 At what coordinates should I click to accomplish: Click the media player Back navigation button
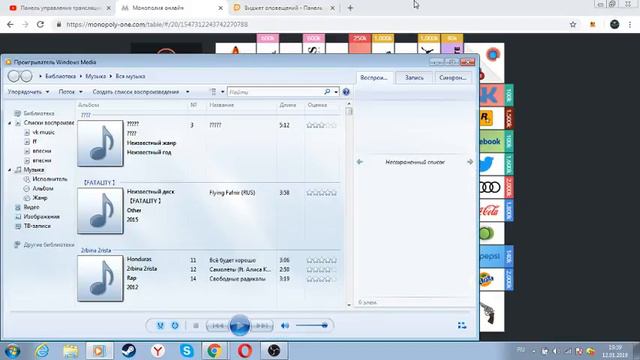13,76
